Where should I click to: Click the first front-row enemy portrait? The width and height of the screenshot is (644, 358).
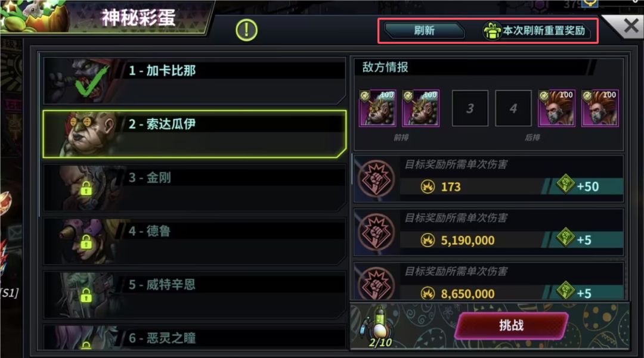pos(377,108)
